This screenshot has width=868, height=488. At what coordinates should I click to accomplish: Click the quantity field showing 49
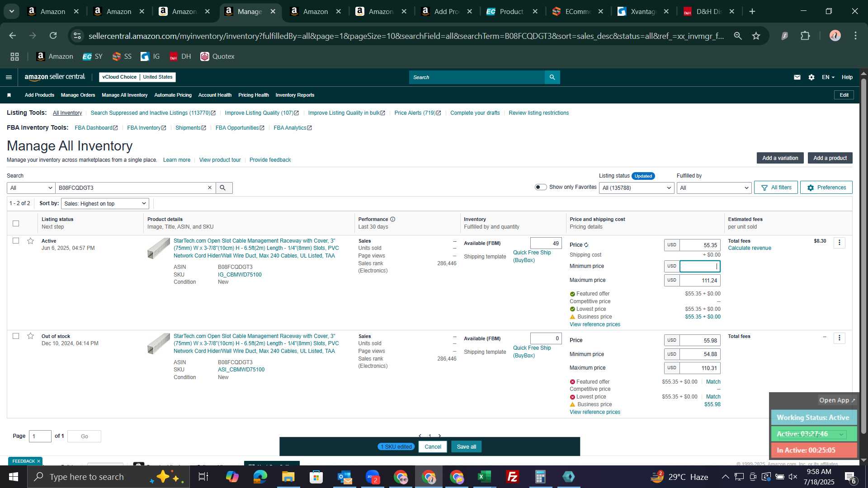point(546,243)
